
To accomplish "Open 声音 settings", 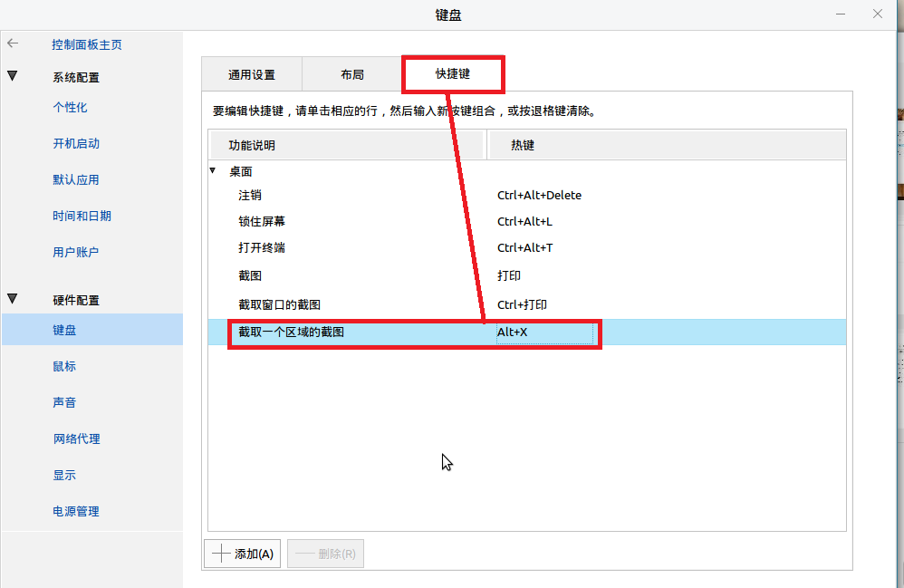I will 64,402.
